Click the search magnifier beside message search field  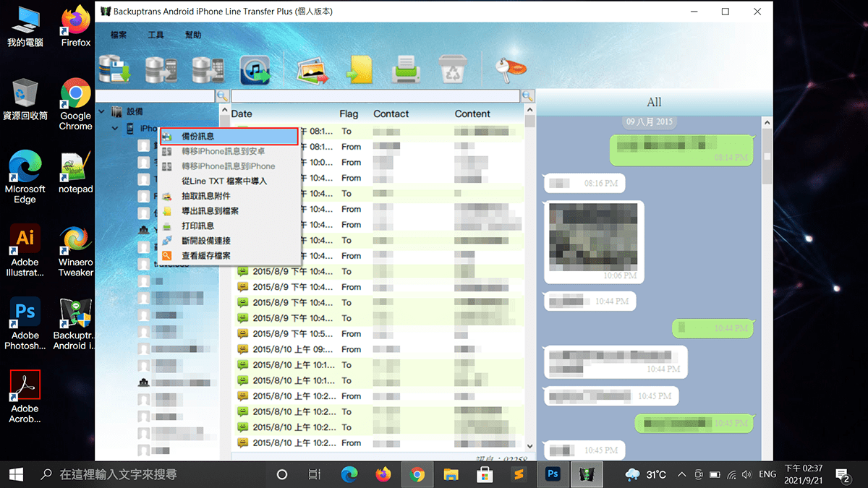click(528, 96)
